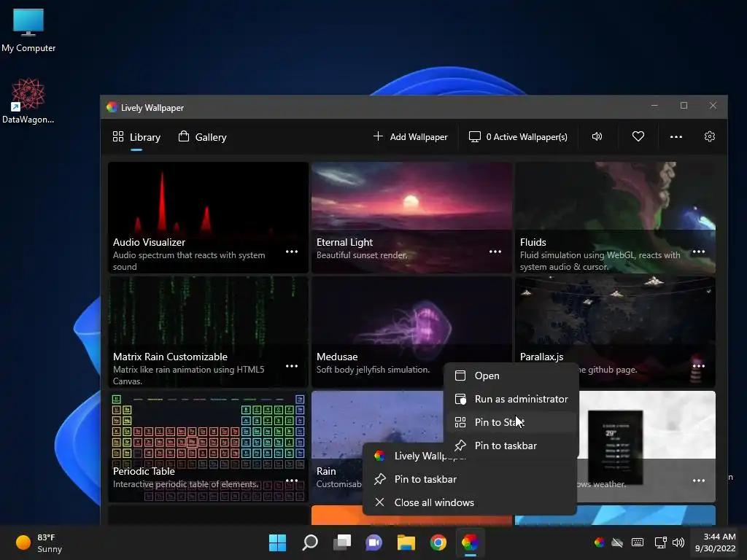Open Lively settings gear icon
Viewport: 747px width, 560px height.
coord(709,136)
